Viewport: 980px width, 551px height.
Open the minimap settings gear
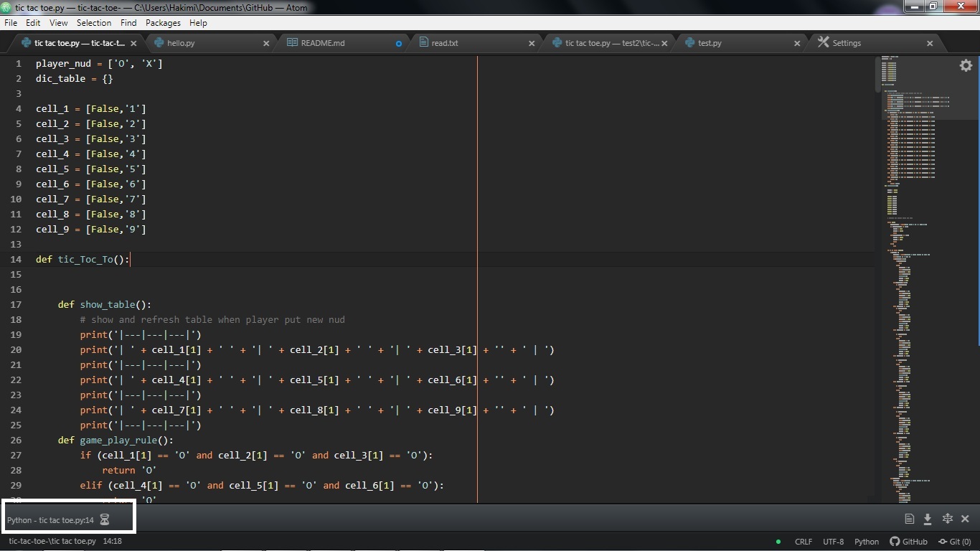point(966,65)
